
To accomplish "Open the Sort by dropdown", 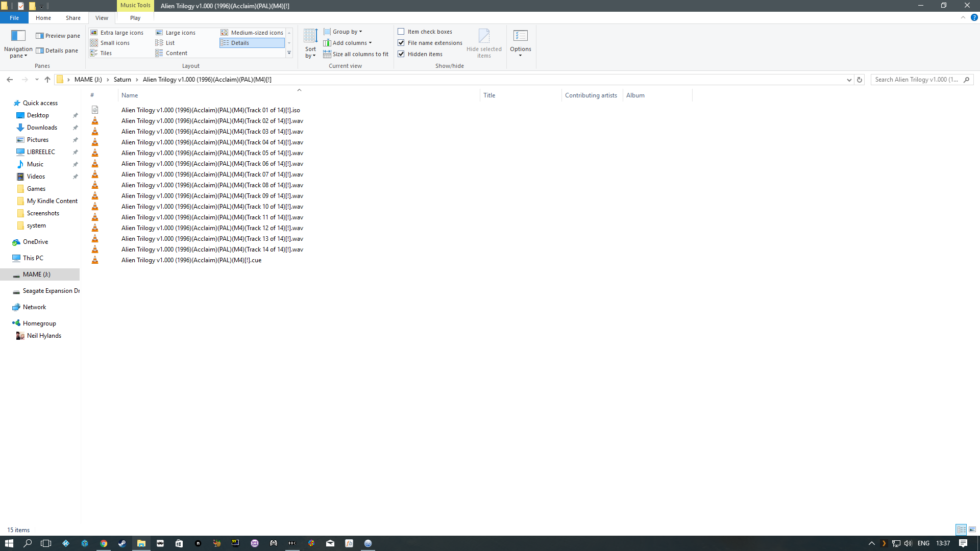I will (x=310, y=43).
